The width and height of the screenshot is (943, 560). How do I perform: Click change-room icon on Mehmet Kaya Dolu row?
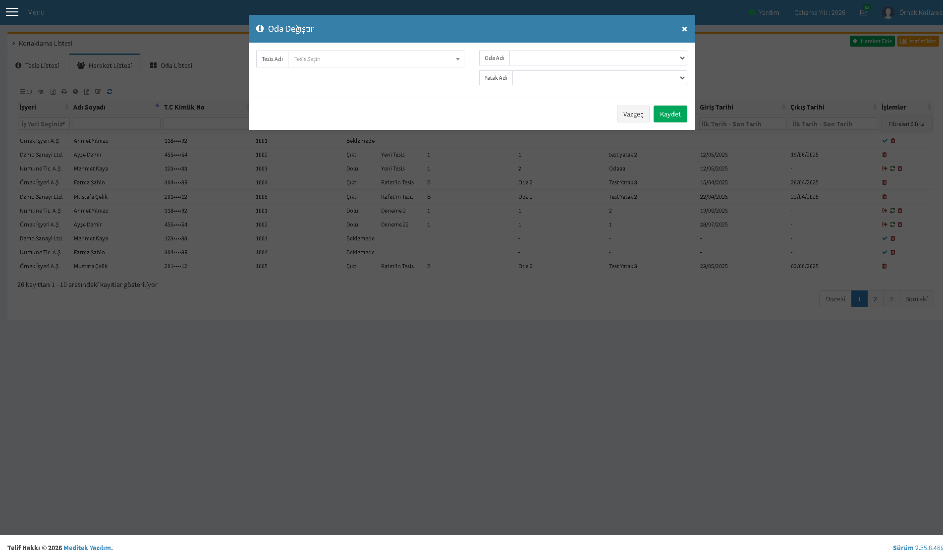click(892, 168)
